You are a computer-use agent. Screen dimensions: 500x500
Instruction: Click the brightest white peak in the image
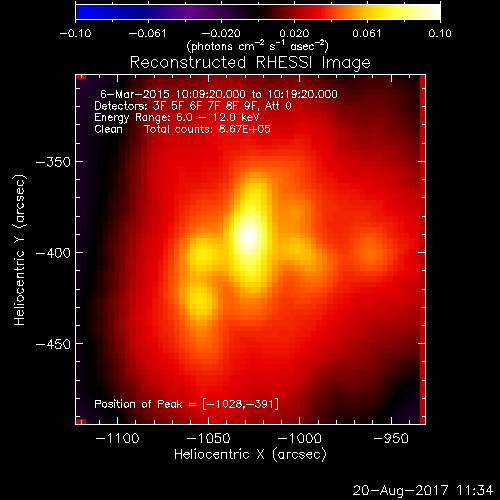[x=249, y=236]
